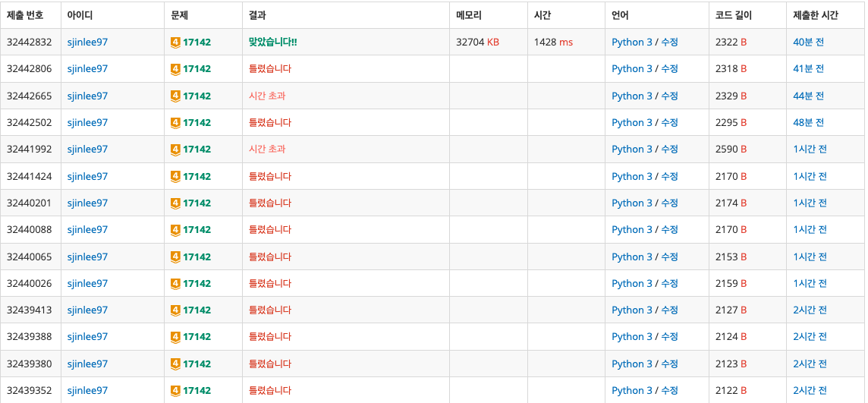The width and height of the screenshot is (868, 403).
Task: Click submission number 32442832
Action: [x=30, y=42]
